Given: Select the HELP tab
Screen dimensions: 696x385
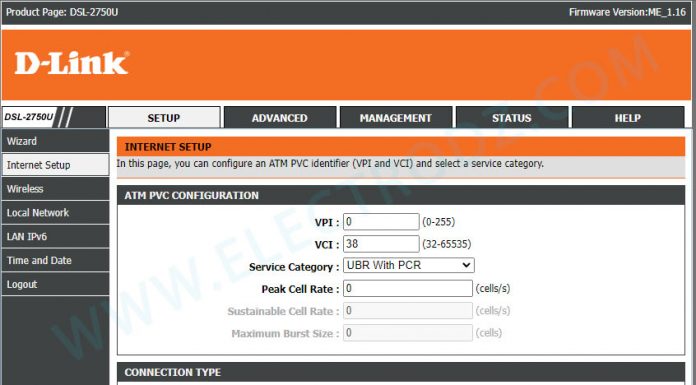Looking at the screenshot, I should pyautogui.click(x=628, y=118).
